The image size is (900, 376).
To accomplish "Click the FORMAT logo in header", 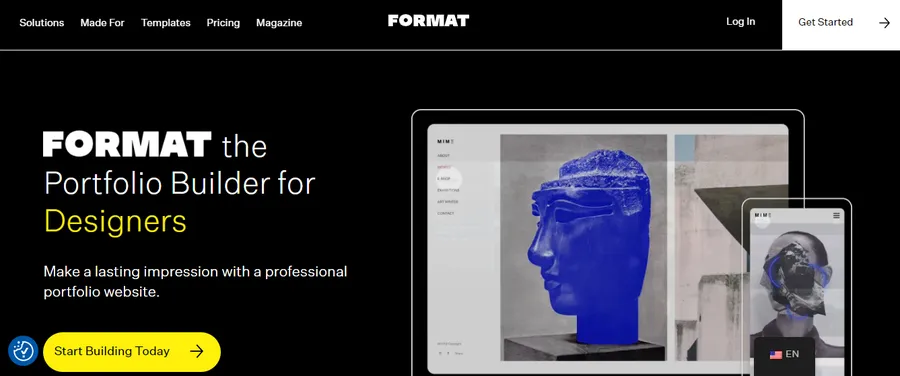I will tap(428, 21).
